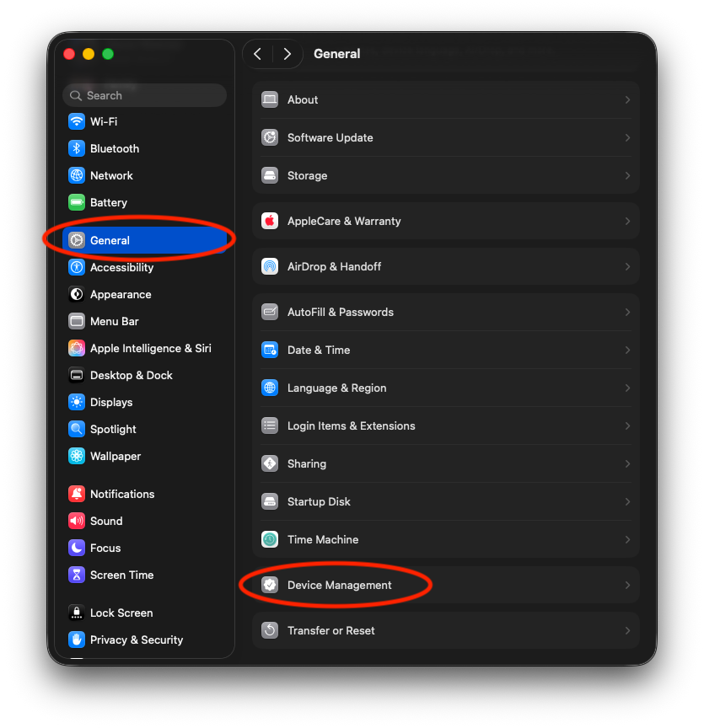Click the Apple Intelligence & Siri icon
The height and width of the screenshot is (728, 704).
tap(77, 348)
